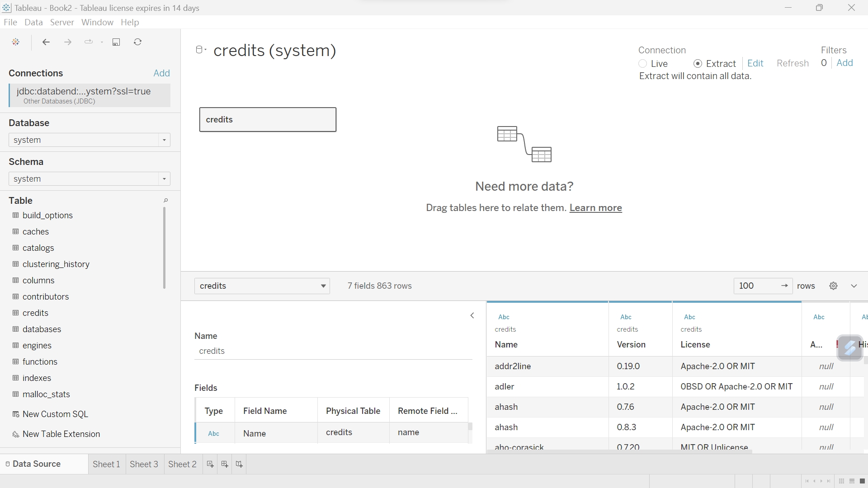868x488 pixels.
Task: Show sheet sorter grid view icon
Action: (841, 481)
